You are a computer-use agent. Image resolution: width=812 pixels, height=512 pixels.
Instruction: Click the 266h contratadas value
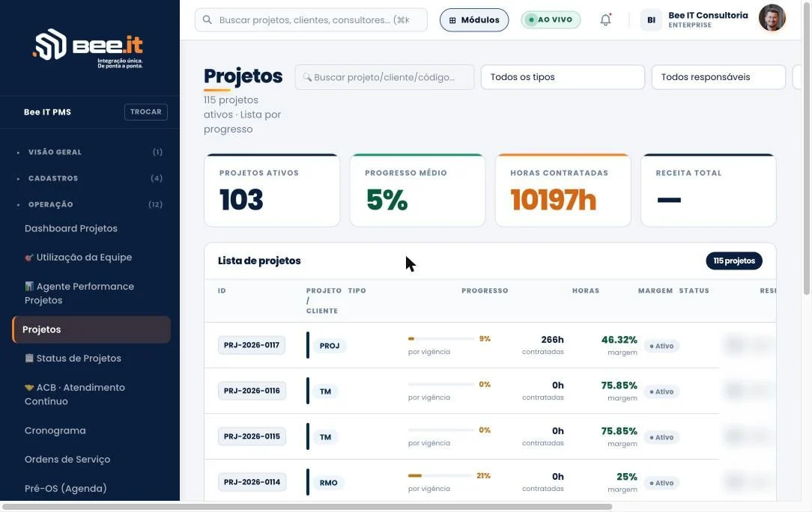552,340
